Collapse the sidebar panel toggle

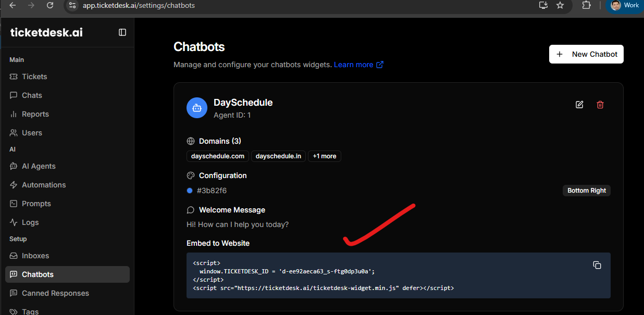[122, 32]
